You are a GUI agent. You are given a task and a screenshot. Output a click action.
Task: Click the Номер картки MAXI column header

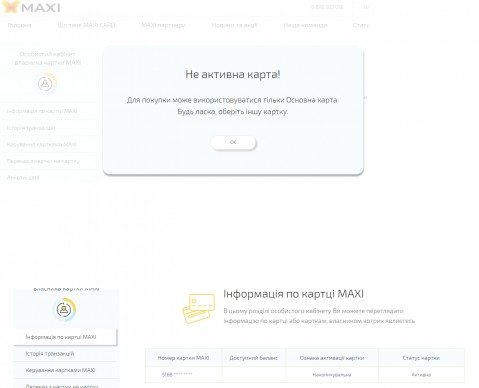pyautogui.click(x=183, y=358)
